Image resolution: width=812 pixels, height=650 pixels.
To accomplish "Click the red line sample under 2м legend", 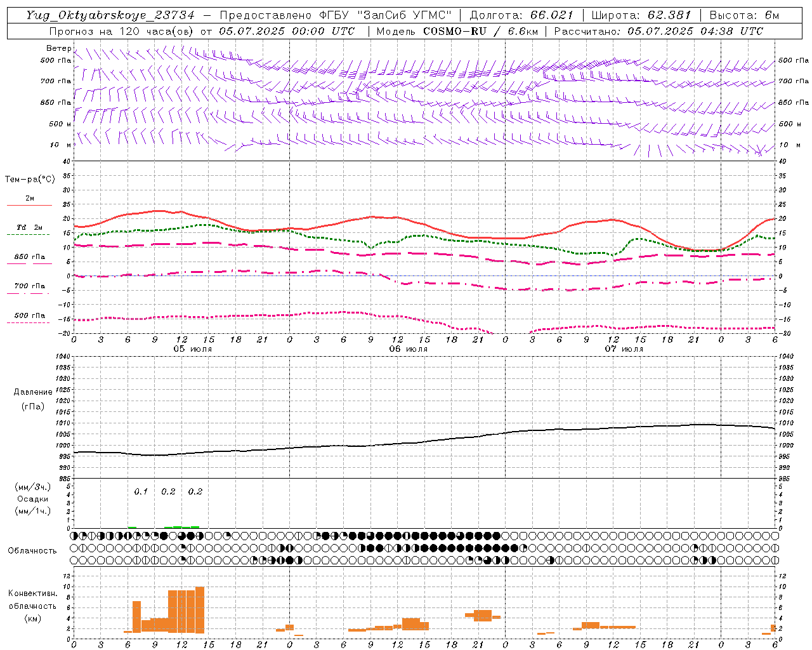I will (29, 205).
